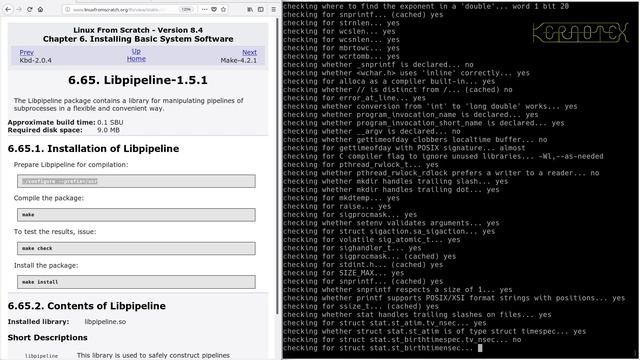This screenshot has width=640, height=360.
Task: Open the Library icon in Firefox toolbar
Action: pos(250,9)
